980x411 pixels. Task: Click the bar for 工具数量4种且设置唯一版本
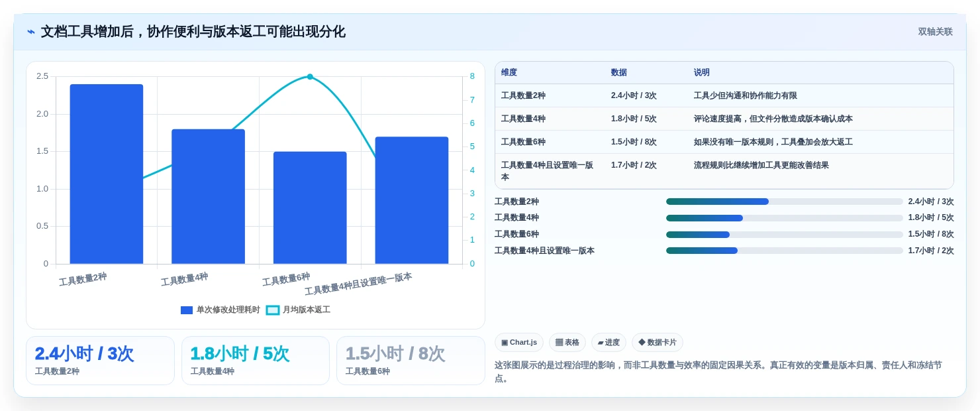pos(412,200)
